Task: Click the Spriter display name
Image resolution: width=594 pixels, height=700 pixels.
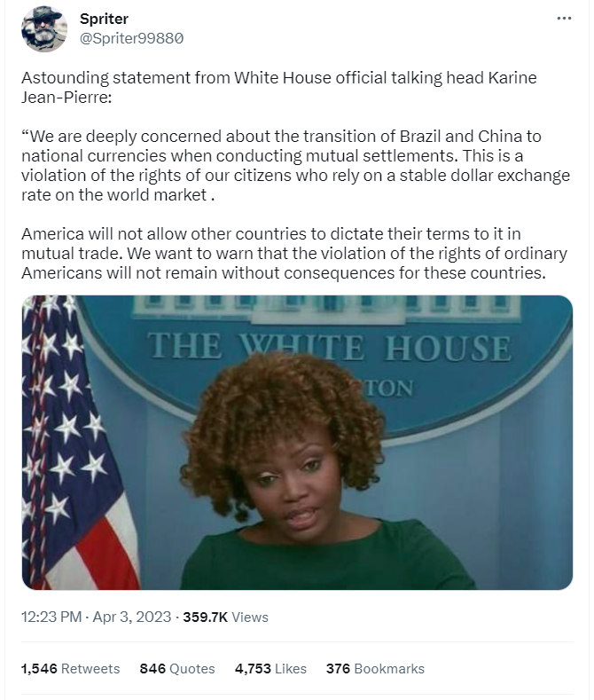Action: pyautogui.click(x=104, y=20)
